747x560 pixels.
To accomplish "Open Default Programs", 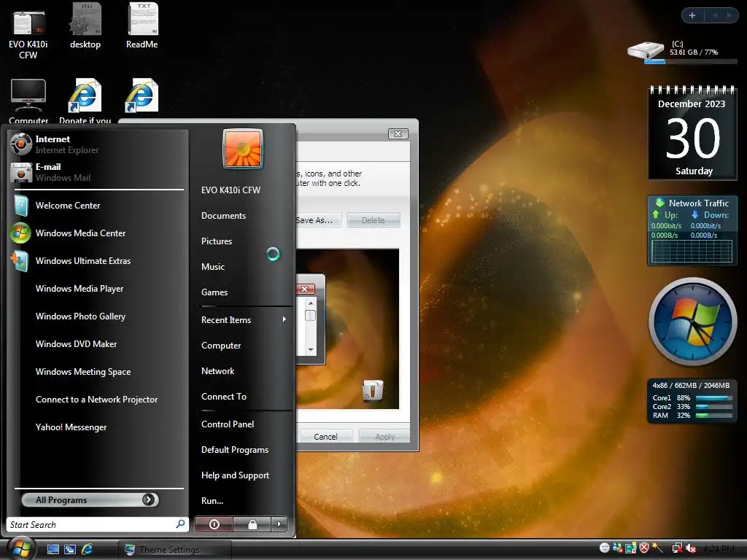I will [235, 450].
